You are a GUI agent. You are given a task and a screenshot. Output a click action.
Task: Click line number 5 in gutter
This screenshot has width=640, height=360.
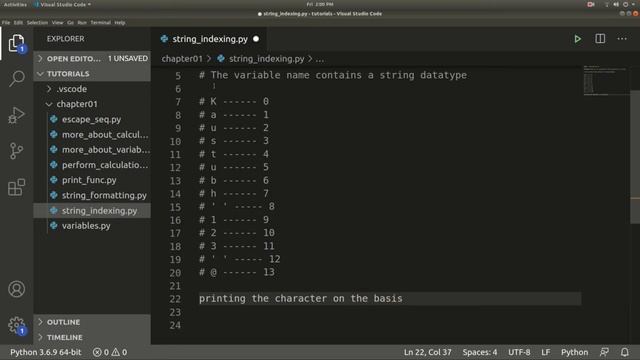178,76
